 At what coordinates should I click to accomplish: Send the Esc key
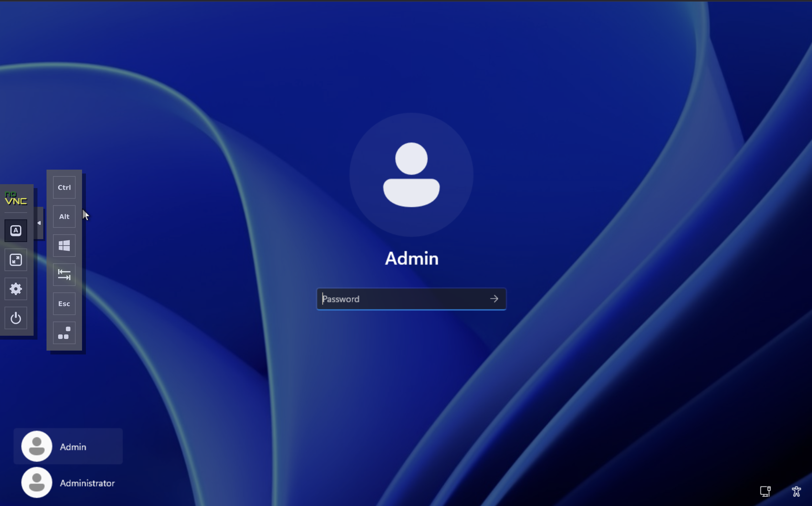[64, 304]
